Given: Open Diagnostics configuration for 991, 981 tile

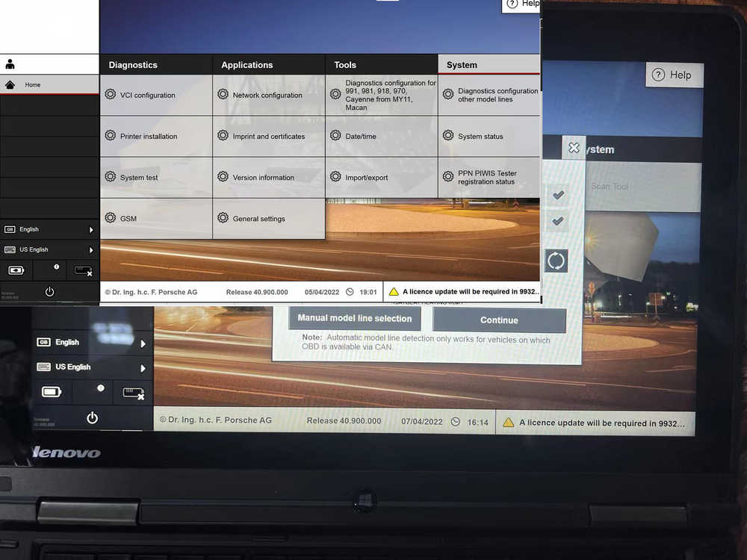Looking at the screenshot, I should (x=382, y=96).
